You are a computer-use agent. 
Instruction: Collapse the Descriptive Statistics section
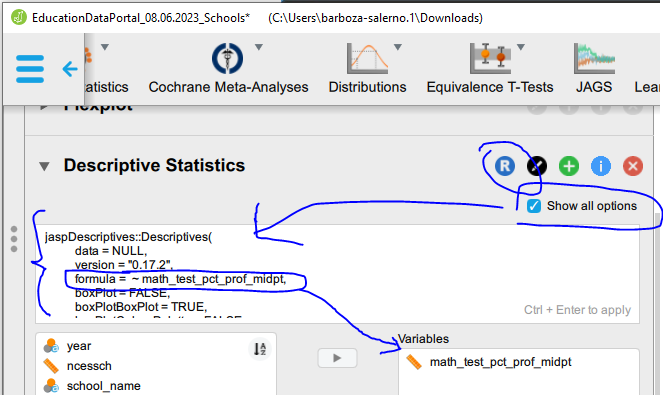44,166
